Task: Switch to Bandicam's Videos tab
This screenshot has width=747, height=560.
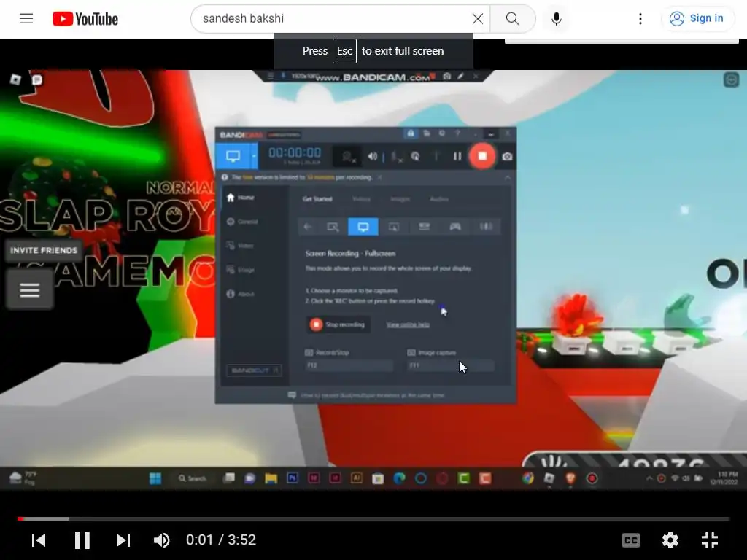Action: click(362, 199)
